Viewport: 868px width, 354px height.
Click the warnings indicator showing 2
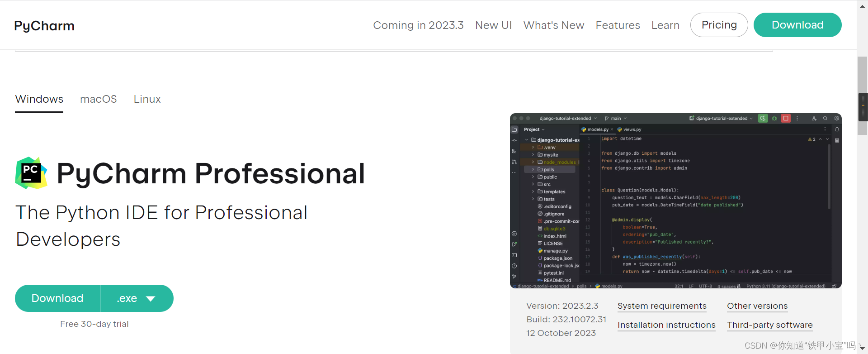[x=812, y=139]
